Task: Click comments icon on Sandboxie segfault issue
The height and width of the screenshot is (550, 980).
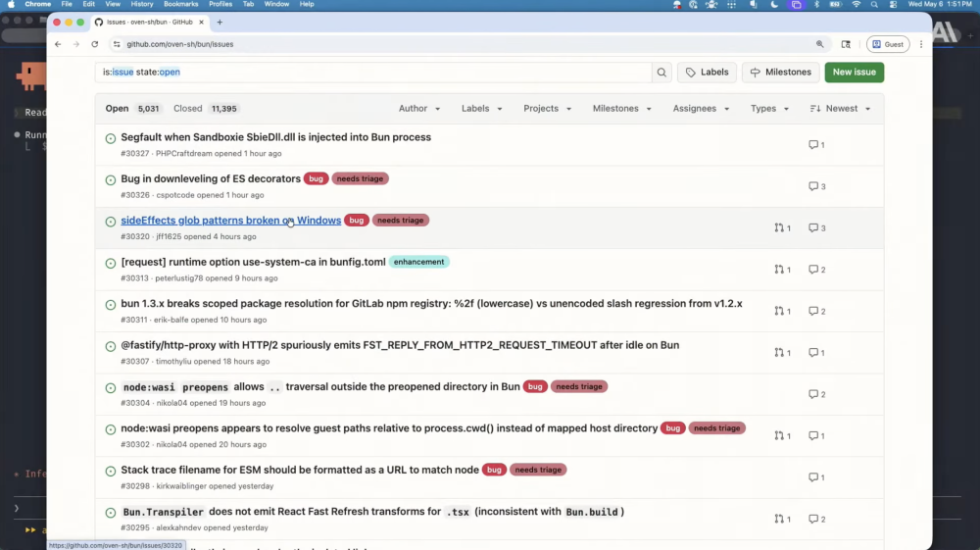Action: pos(816,145)
